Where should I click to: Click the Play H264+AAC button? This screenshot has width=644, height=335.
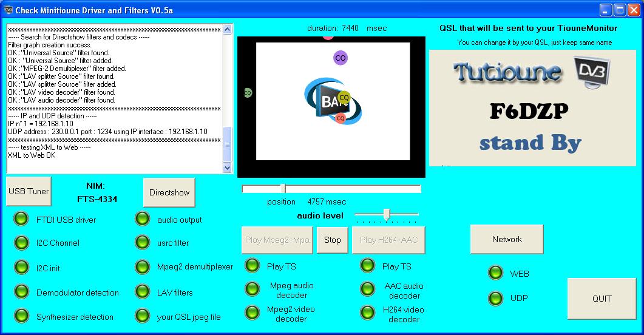388,240
